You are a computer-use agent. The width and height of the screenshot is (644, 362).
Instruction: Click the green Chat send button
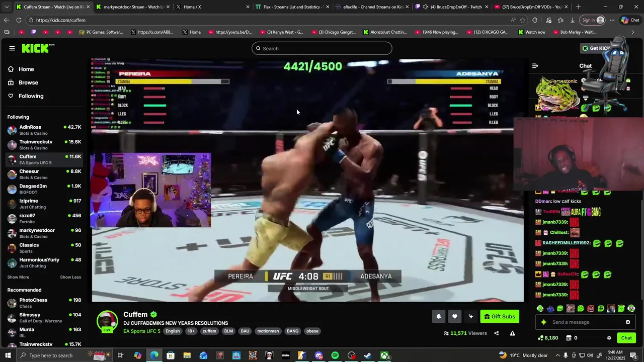(x=626, y=338)
